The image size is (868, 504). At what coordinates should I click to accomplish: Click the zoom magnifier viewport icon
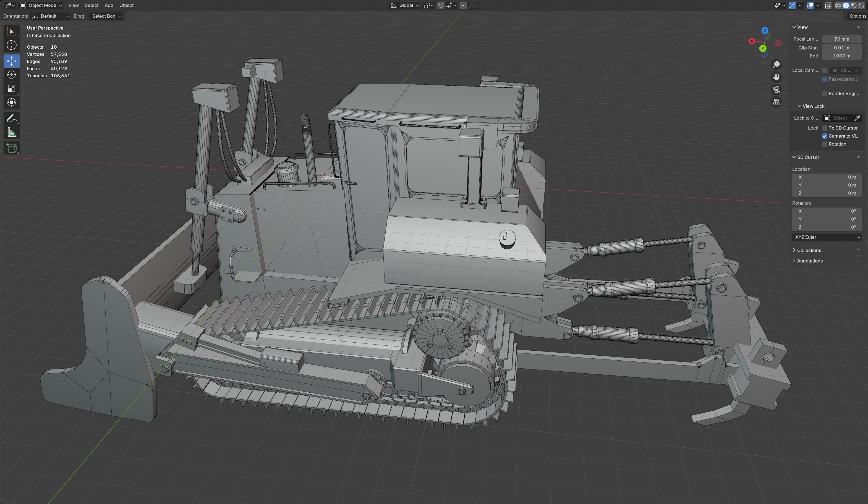click(776, 65)
